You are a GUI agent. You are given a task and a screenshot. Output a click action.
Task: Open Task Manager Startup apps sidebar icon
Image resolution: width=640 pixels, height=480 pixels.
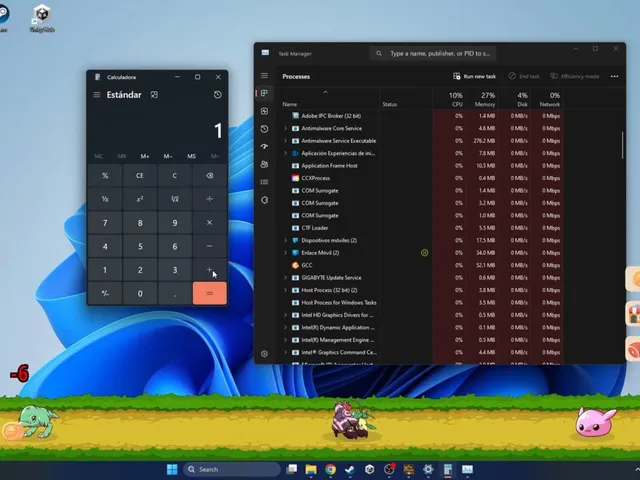coord(264,147)
